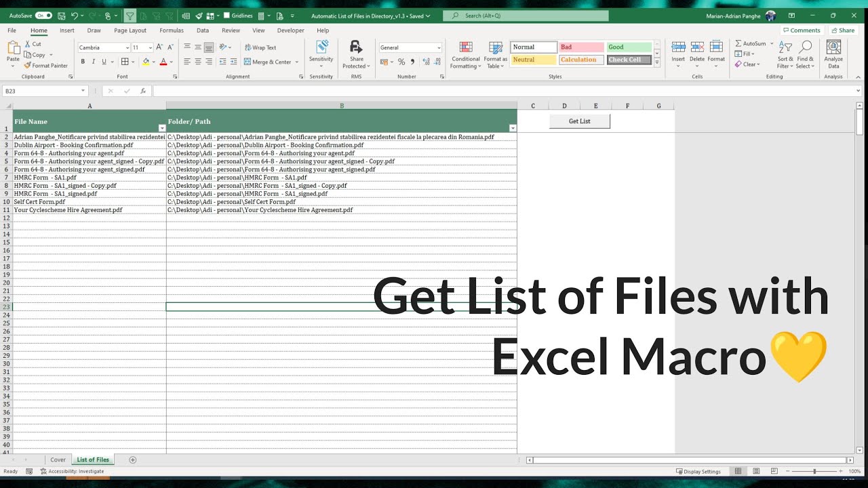Click Increase Indent icon
This screenshot has width=868, height=488.
tap(233, 62)
